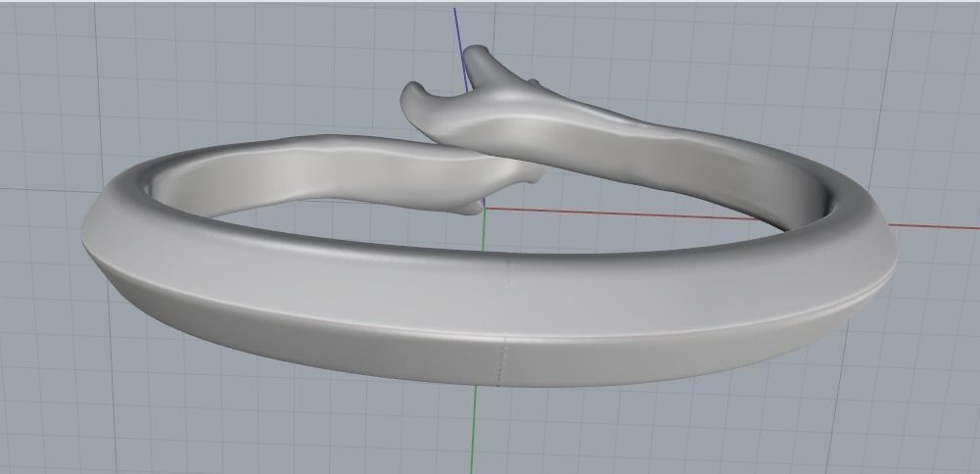Image resolution: width=980 pixels, height=474 pixels.
Task: Pick the vertical seam line on the band
Action: click(x=503, y=320)
